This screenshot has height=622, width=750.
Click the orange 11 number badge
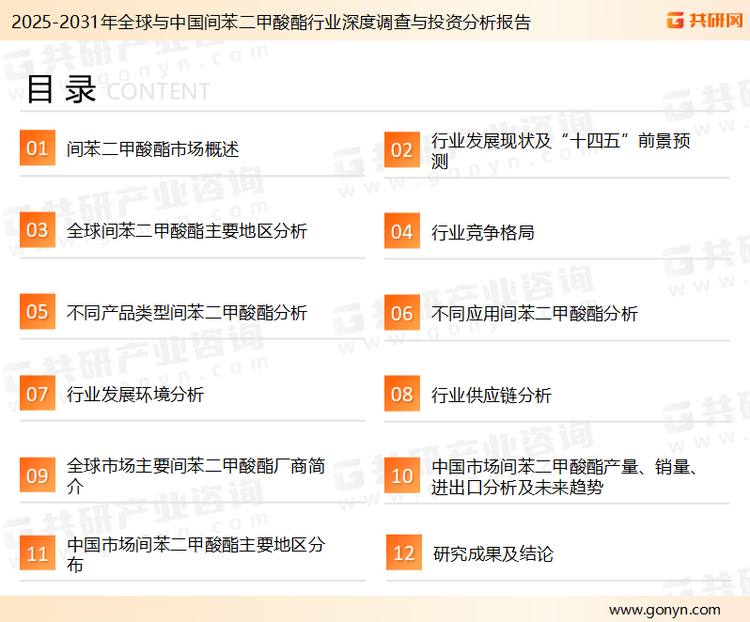[37, 553]
